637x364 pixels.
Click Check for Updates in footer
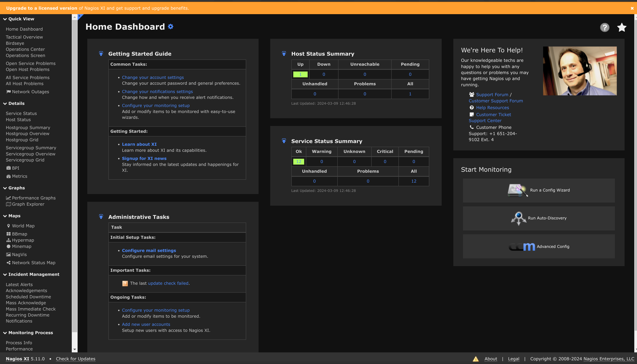[x=76, y=359]
